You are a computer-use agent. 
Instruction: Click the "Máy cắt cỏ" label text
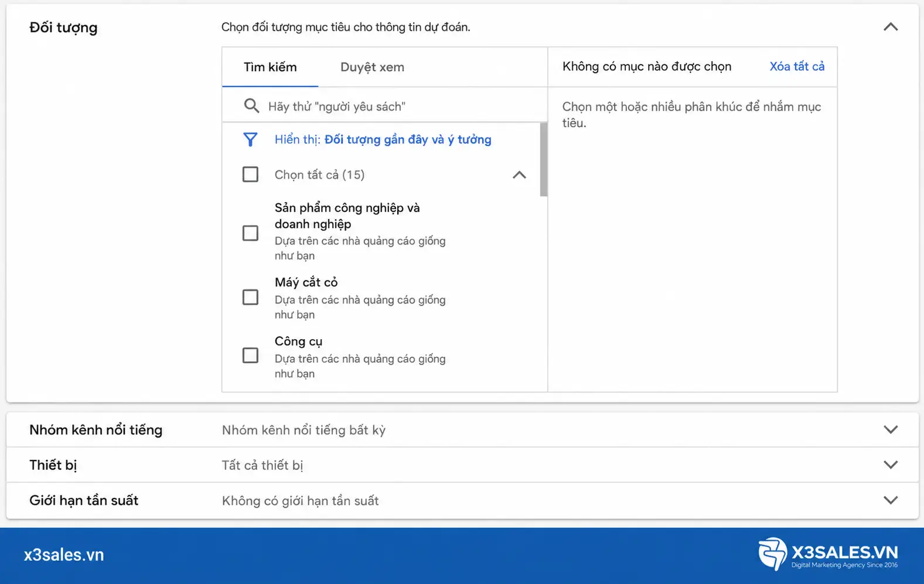point(306,282)
